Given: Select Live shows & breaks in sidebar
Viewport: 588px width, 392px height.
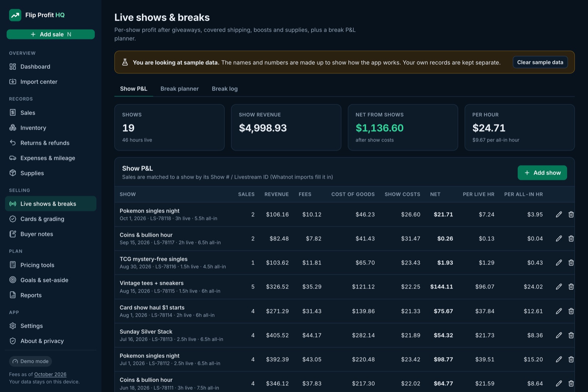Looking at the screenshot, I should pos(51,204).
